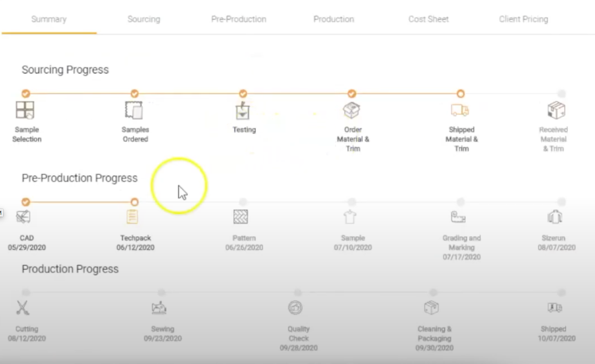Click the Grading and Marking ruler icon
This screenshot has height=364, width=595.
[458, 217]
